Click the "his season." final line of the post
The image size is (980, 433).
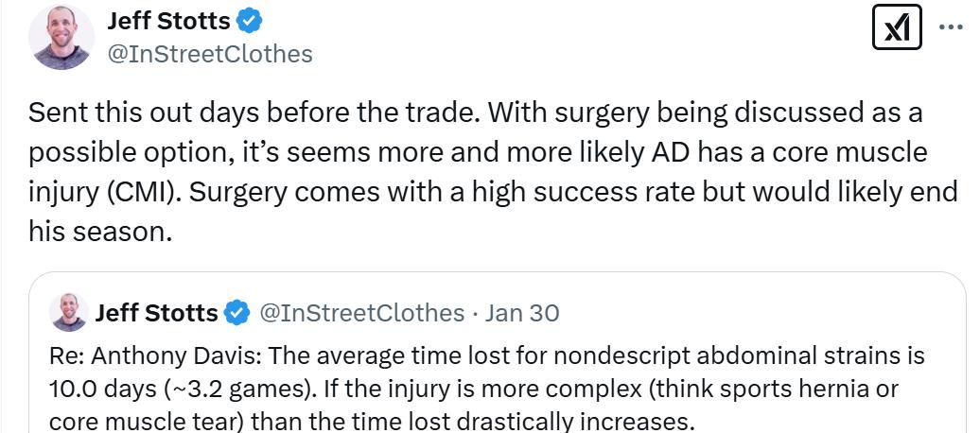100,232
